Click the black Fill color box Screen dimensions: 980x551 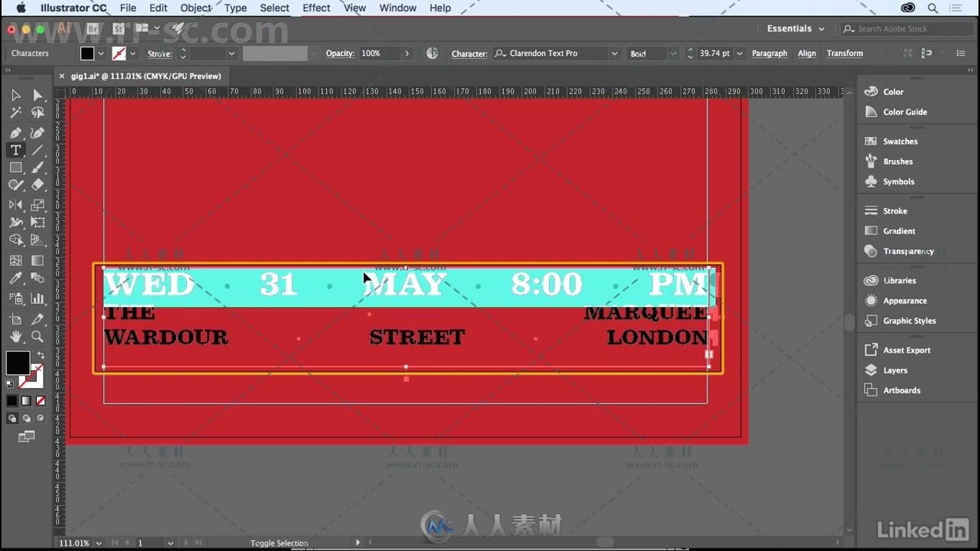point(18,363)
